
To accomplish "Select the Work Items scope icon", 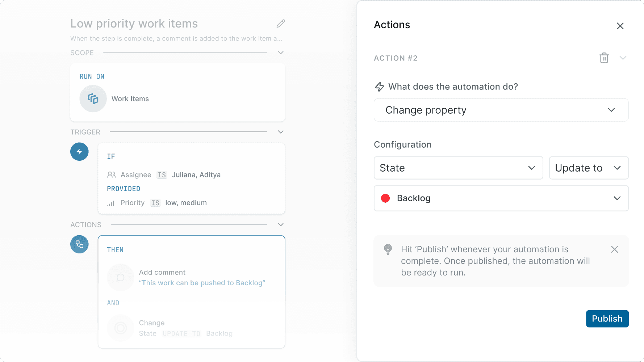I will [93, 98].
